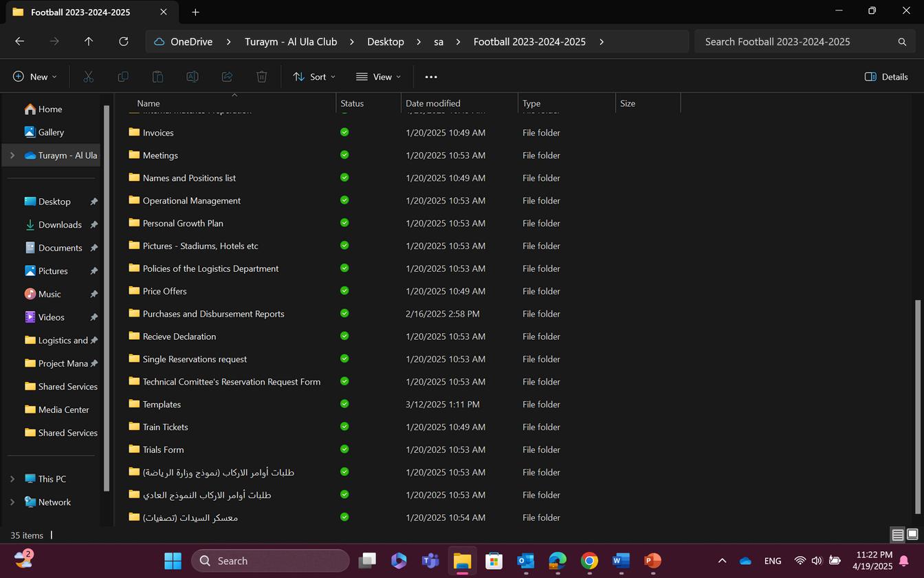924x578 pixels.
Task: Expand the This PC tree node
Action: (12, 479)
